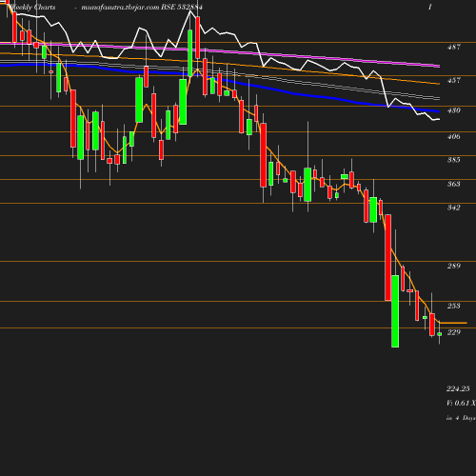The height and width of the screenshot is (476, 476).
Task: Click the 430 price level label
Action: pos(454,110)
